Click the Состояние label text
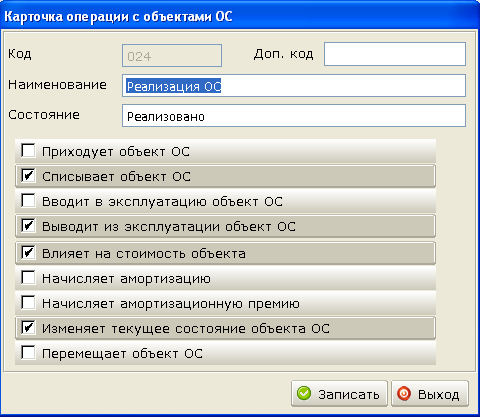Image resolution: width=480 pixels, height=417 pixels. pyautogui.click(x=44, y=115)
